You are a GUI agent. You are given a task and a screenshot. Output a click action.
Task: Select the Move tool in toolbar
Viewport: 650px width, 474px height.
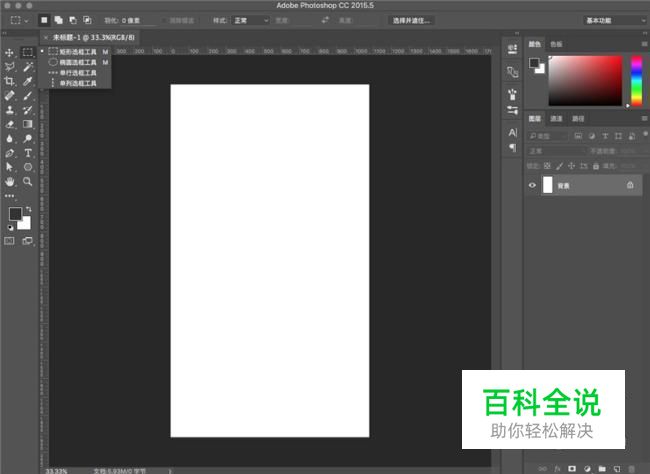tap(10, 52)
